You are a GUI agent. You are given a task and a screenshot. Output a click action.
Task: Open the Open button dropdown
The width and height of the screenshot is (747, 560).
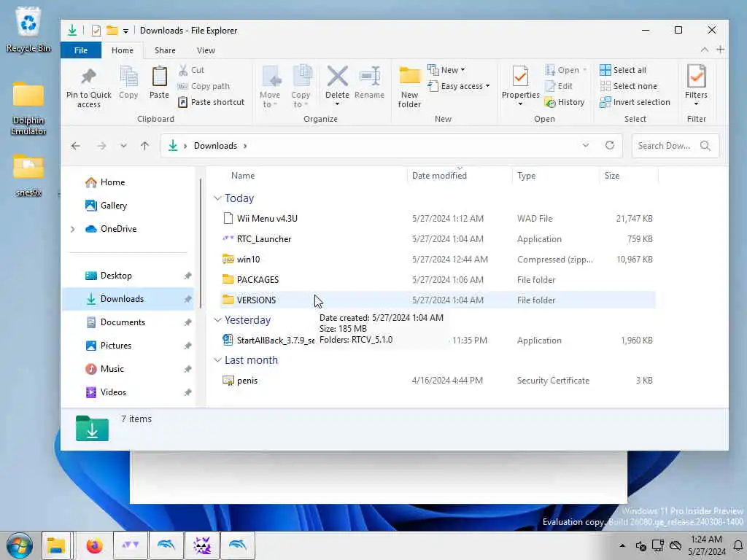[584, 70]
